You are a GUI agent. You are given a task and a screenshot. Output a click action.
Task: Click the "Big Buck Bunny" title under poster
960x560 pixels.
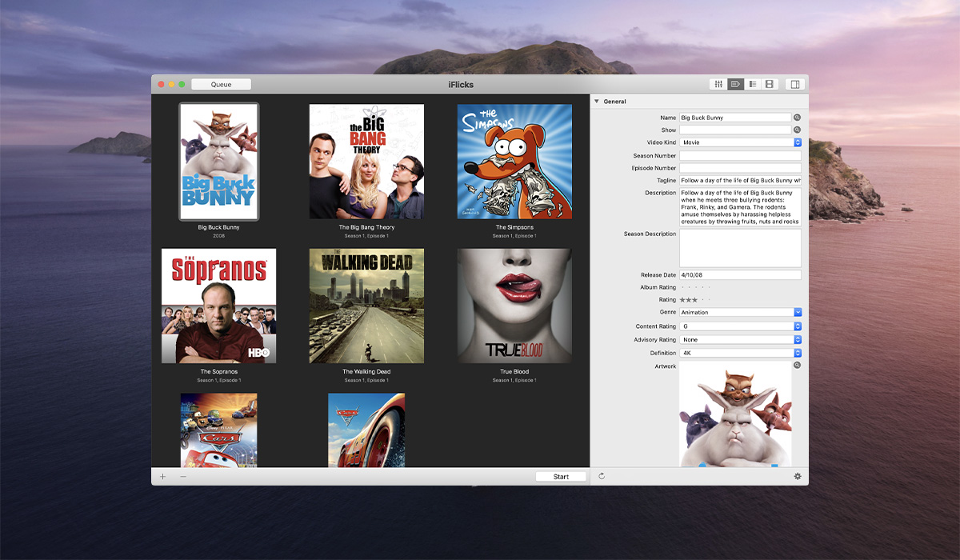[x=218, y=227]
